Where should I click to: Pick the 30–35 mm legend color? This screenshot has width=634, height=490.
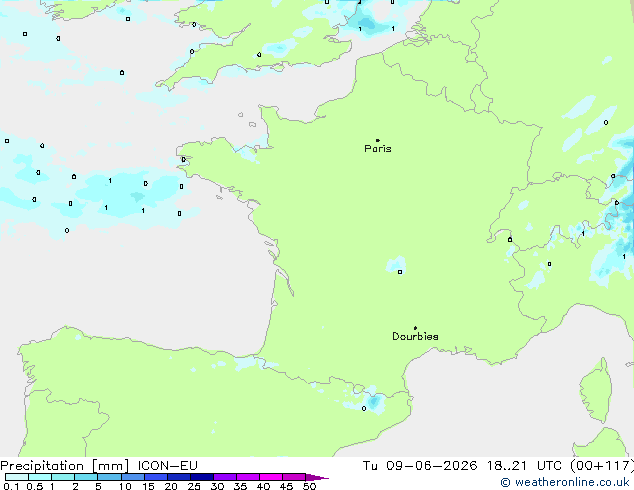pos(225,477)
